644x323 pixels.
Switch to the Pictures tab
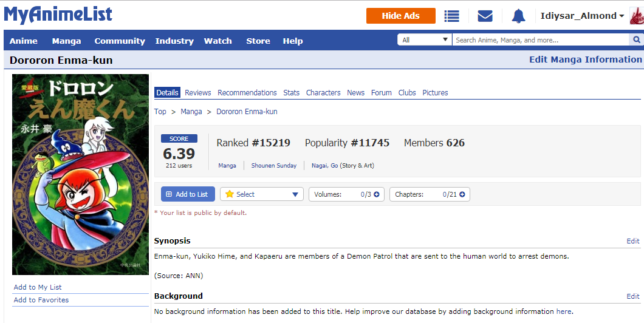click(x=435, y=93)
